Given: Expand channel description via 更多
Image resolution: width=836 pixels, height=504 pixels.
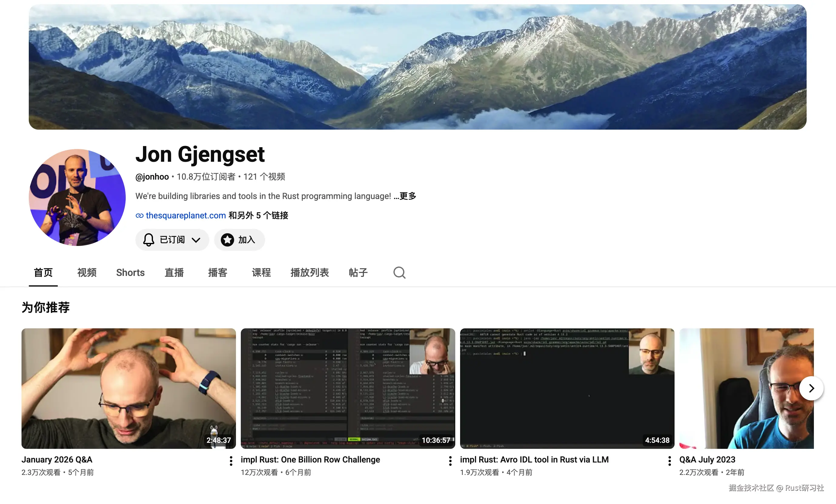Looking at the screenshot, I should pos(405,196).
